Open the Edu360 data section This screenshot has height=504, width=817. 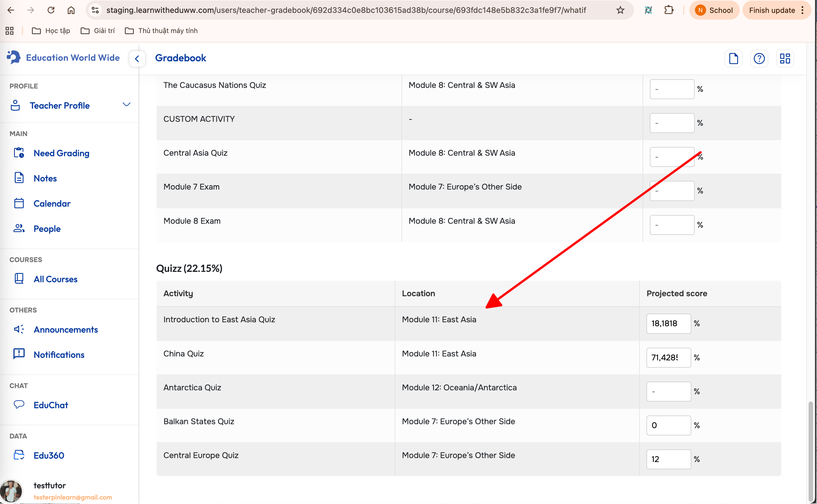[x=49, y=455]
